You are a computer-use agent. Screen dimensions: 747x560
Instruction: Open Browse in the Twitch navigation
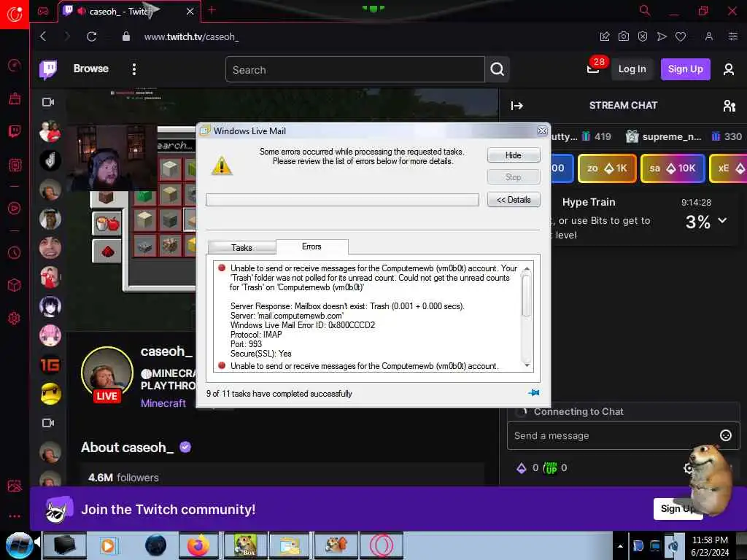(x=91, y=69)
